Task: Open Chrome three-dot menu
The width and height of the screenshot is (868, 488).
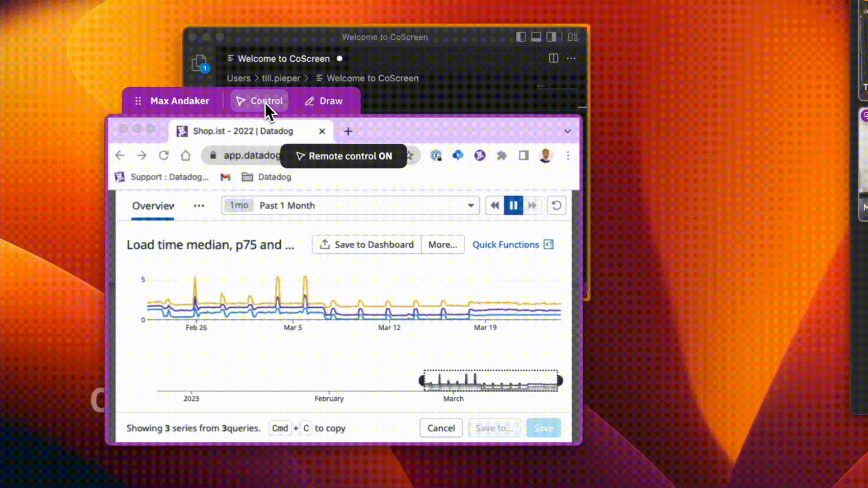Action: click(x=568, y=155)
